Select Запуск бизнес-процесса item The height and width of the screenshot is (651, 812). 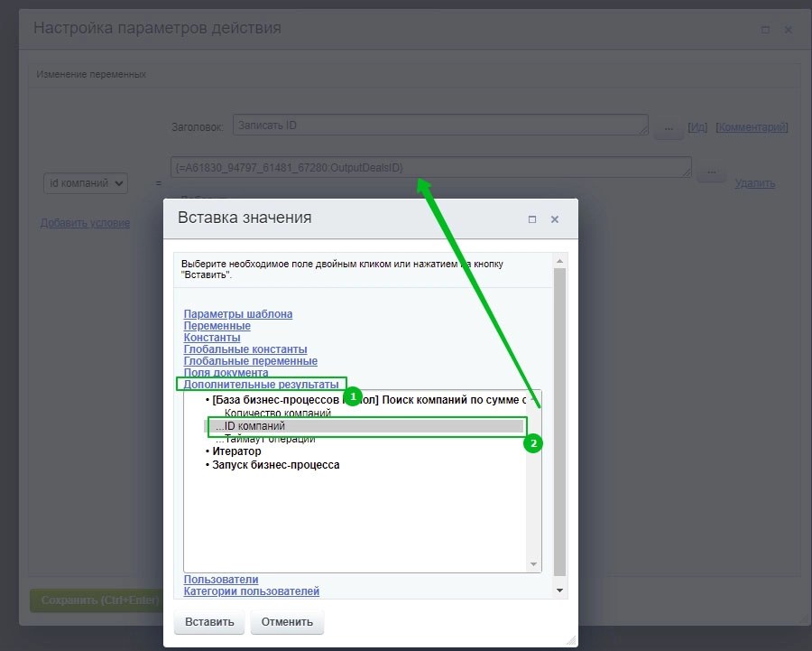click(275, 465)
